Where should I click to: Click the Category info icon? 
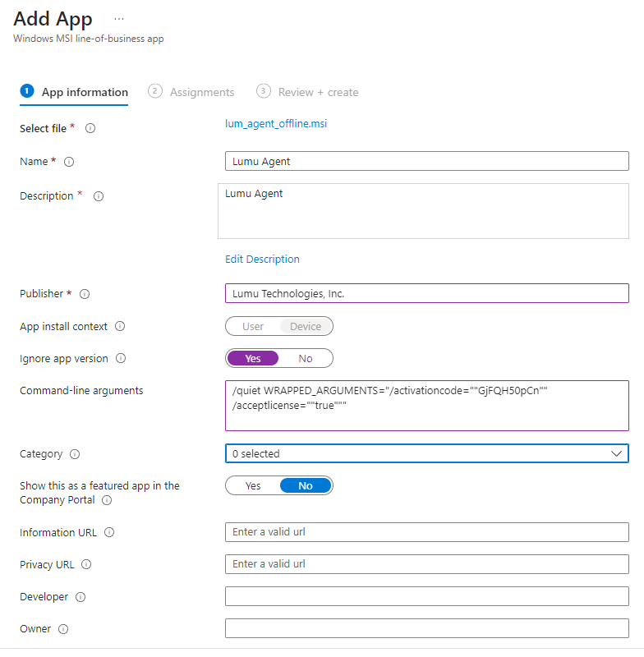(x=75, y=454)
